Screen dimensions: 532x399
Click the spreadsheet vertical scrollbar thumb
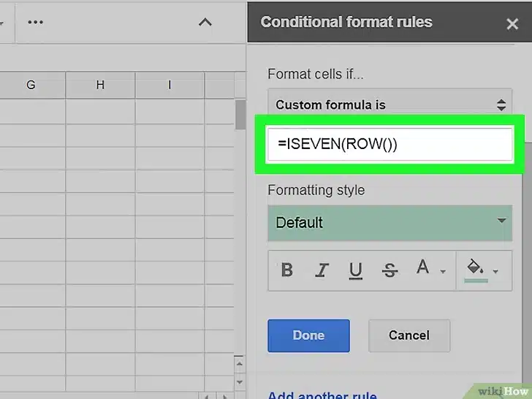(240, 115)
